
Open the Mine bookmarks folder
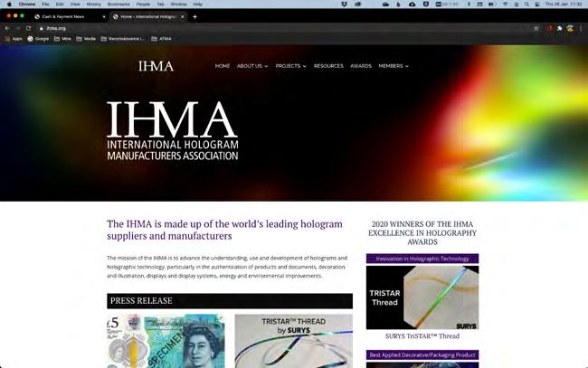pyautogui.click(x=62, y=39)
